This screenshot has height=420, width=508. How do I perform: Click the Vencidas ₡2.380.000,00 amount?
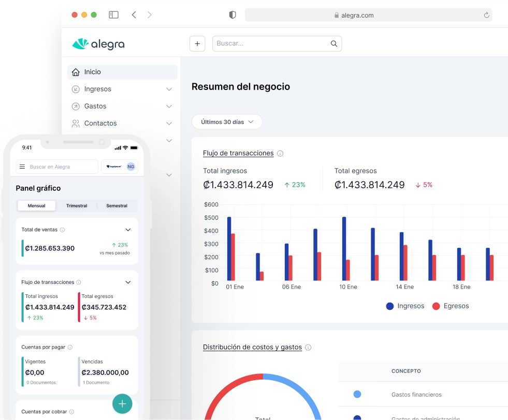(105, 373)
